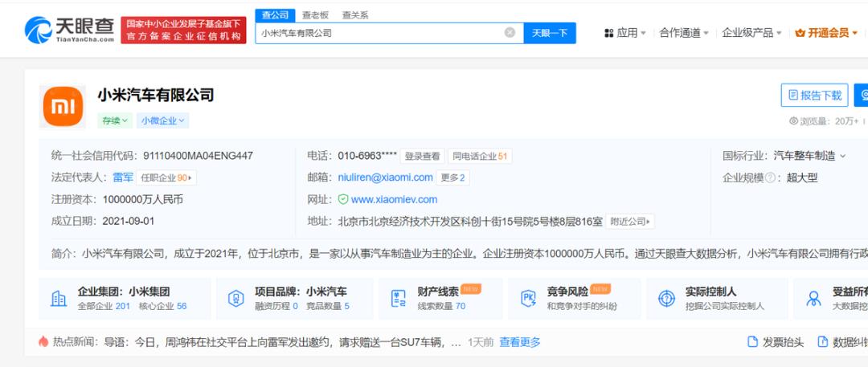Open legal representative 雷军 link
Screen dimensions: 868x367
(123, 177)
